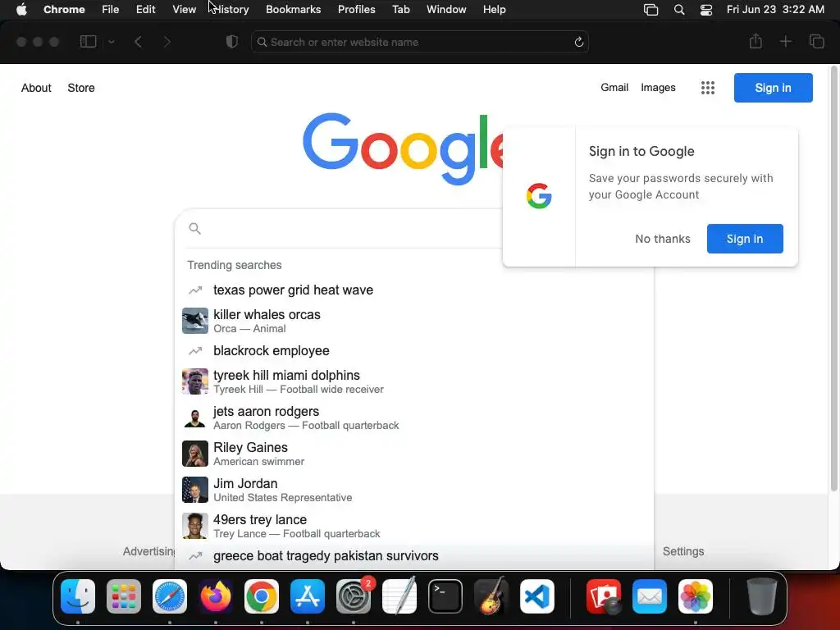840x630 pixels.
Task: Click the Tyreek Hill thumbnail image
Action: [x=195, y=381]
